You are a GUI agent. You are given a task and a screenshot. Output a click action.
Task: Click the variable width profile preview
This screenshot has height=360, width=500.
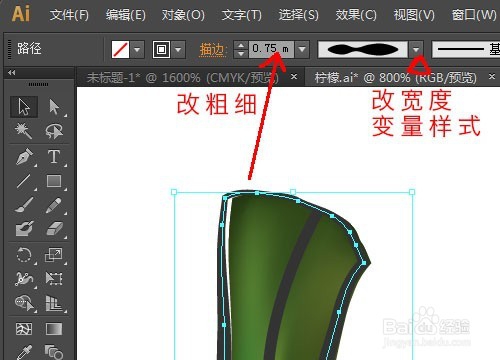(x=363, y=50)
